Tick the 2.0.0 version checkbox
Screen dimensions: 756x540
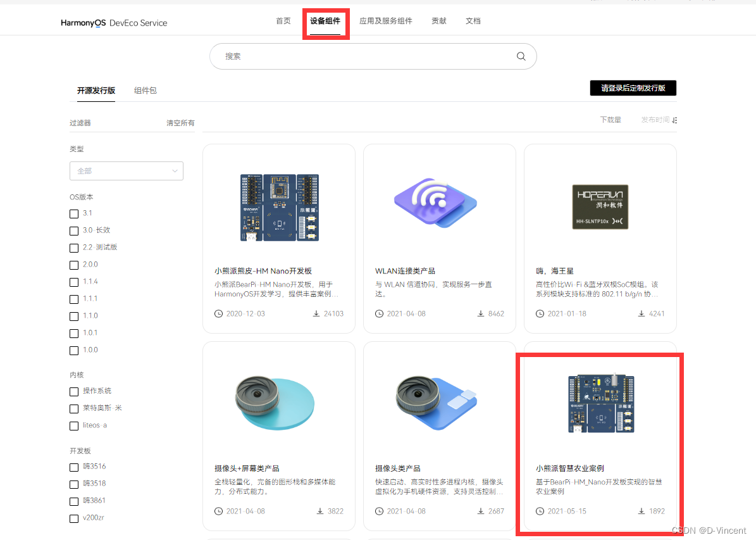[74, 265]
